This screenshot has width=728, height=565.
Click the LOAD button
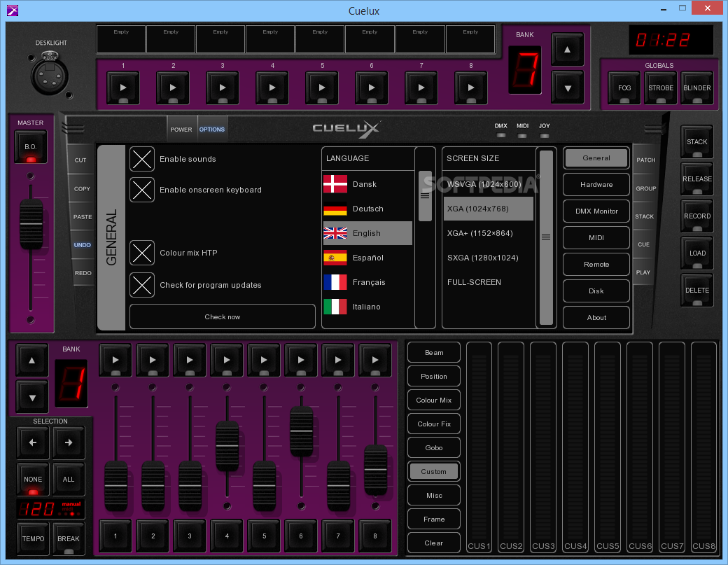(x=697, y=253)
